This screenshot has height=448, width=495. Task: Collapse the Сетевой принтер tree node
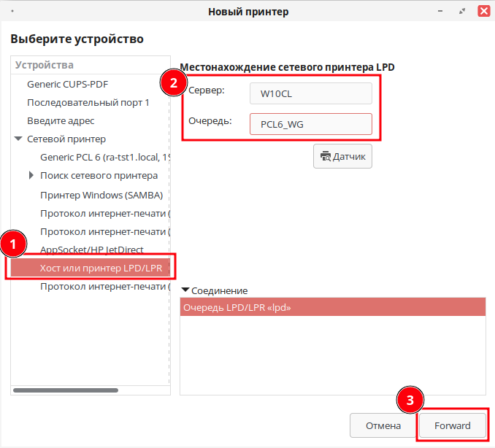tap(18, 139)
